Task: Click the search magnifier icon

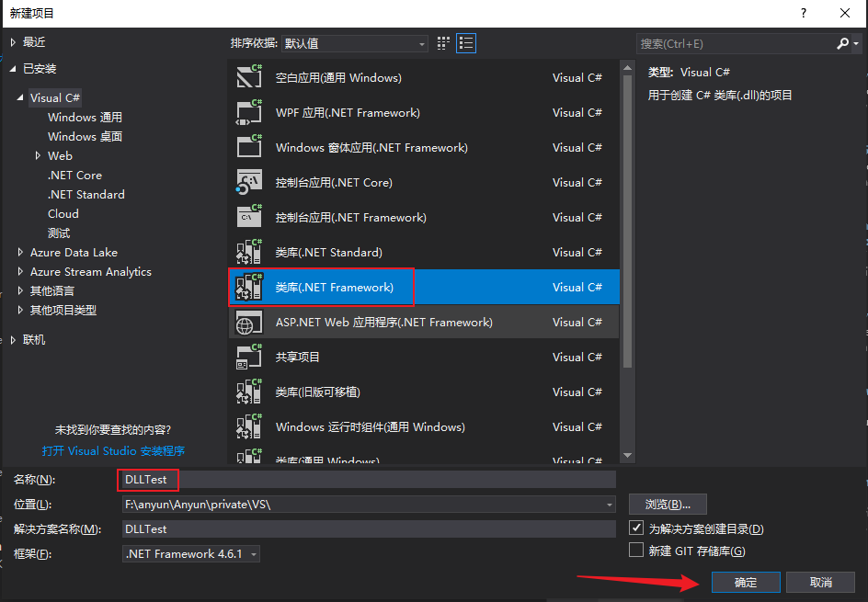Action: [x=842, y=43]
